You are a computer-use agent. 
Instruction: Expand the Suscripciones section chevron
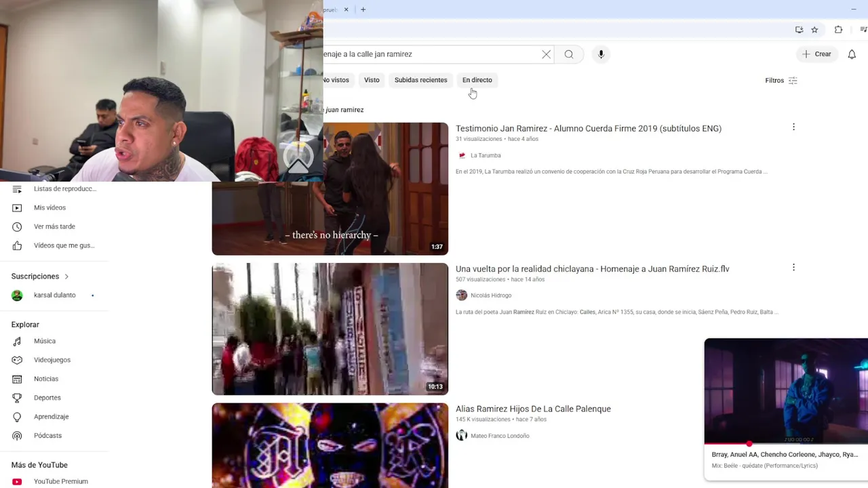66,277
